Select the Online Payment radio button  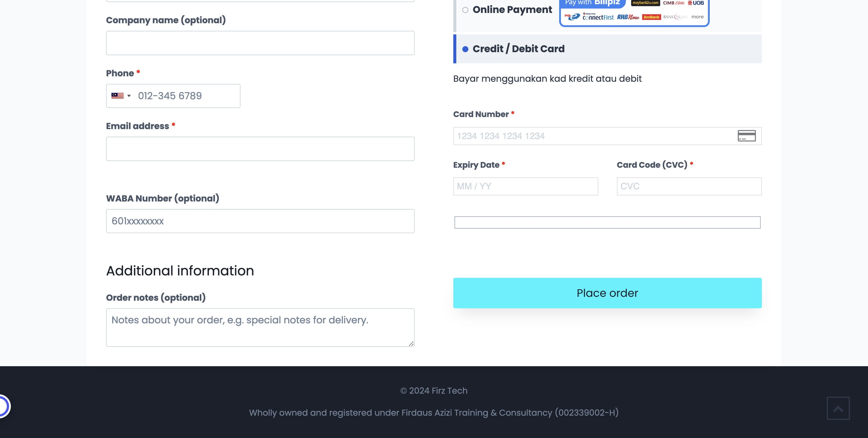465,10
